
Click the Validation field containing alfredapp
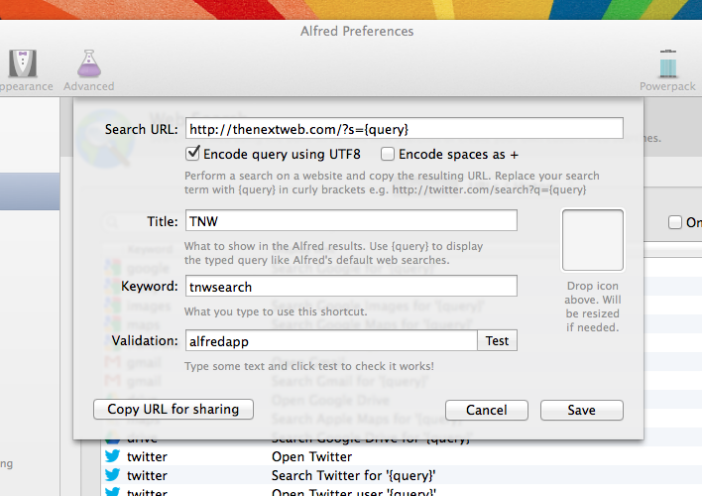point(331,341)
